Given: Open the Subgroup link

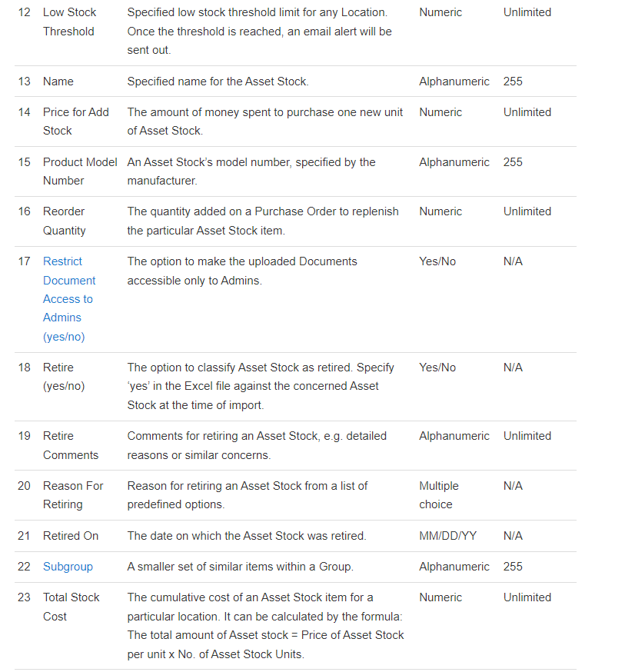Looking at the screenshot, I should point(68,567).
